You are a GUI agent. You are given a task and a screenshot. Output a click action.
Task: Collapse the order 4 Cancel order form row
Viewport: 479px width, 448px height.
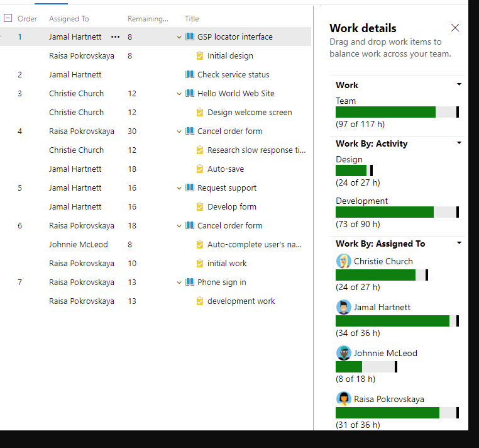pyautogui.click(x=179, y=132)
